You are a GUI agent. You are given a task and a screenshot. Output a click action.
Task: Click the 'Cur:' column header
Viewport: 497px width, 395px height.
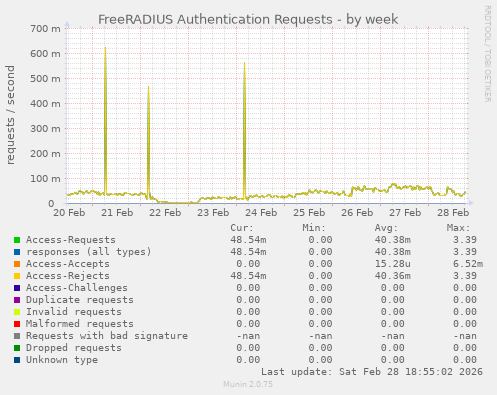pyautogui.click(x=242, y=228)
